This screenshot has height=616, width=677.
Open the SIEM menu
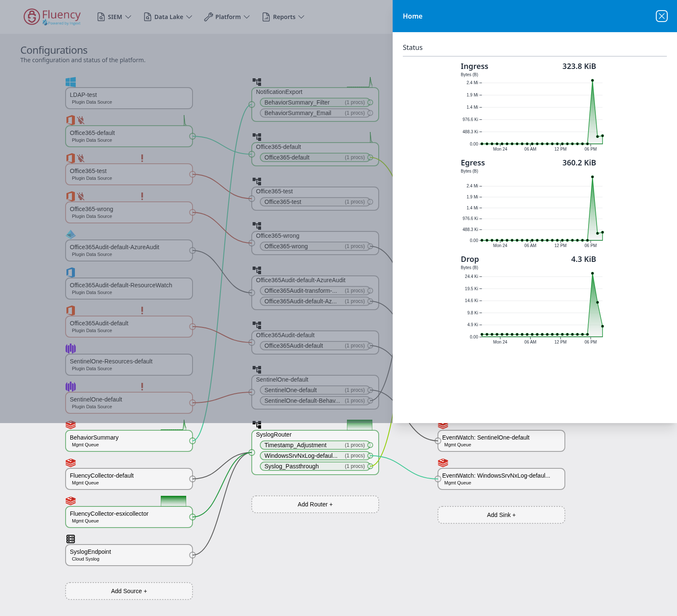pyautogui.click(x=114, y=17)
